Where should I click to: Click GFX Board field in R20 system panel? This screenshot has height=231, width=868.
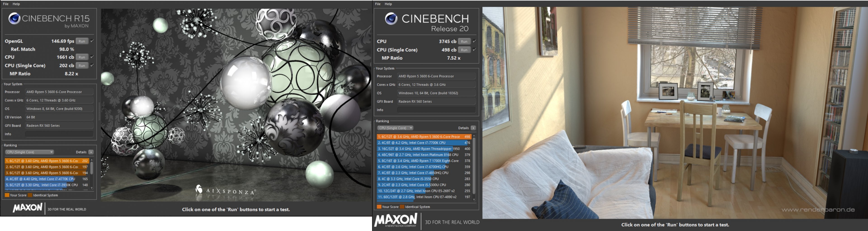pos(436,102)
